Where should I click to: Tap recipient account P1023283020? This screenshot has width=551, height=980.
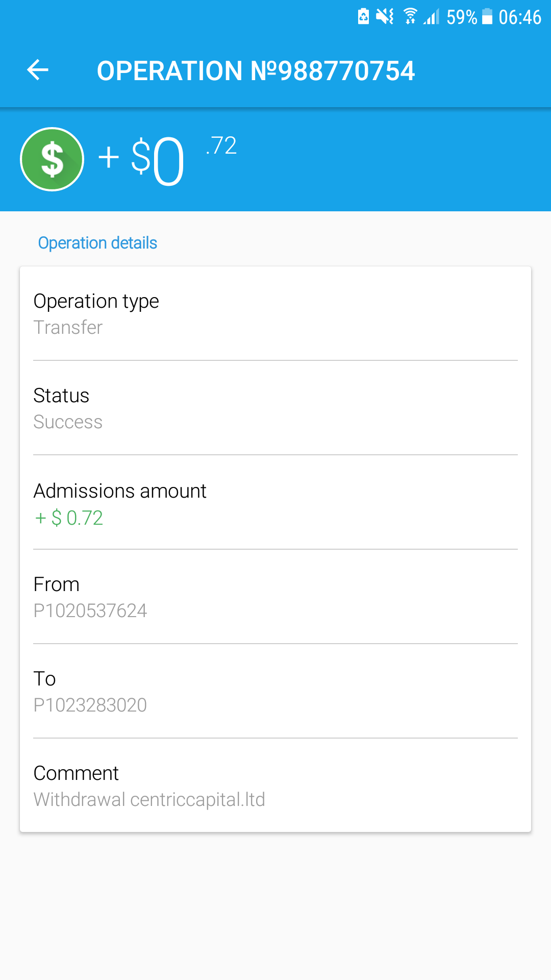point(90,705)
